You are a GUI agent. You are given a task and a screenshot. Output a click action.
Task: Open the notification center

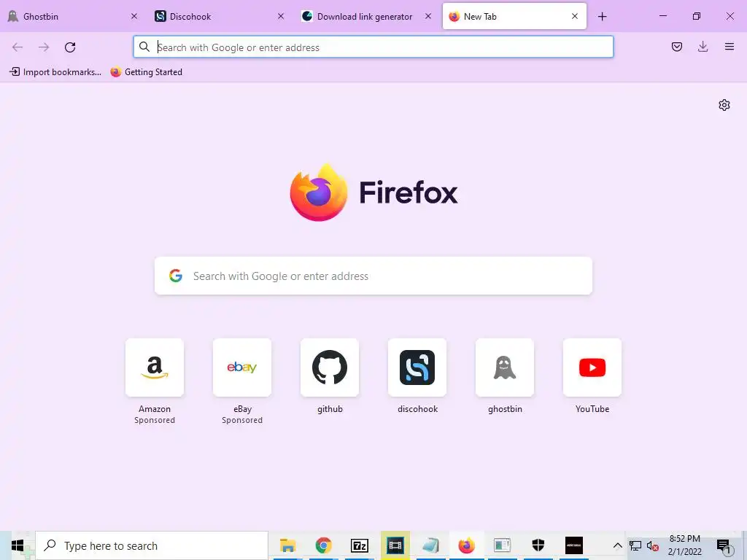coord(724,546)
